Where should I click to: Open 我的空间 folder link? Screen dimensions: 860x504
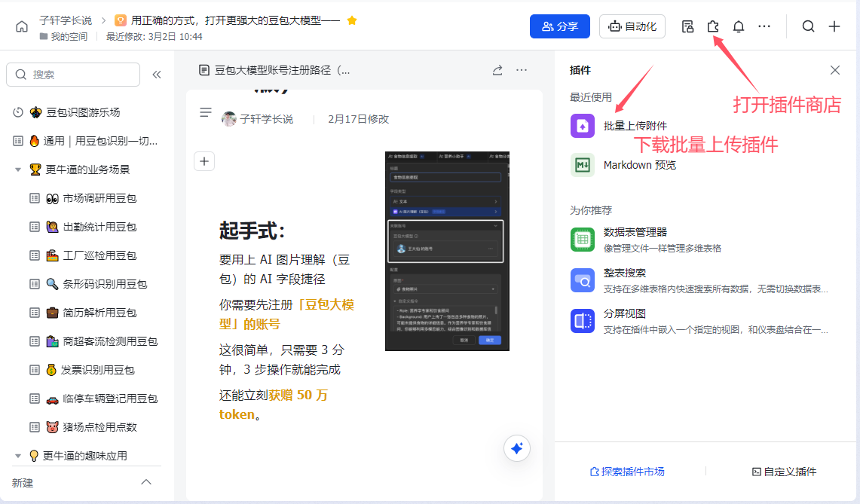(x=63, y=36)
